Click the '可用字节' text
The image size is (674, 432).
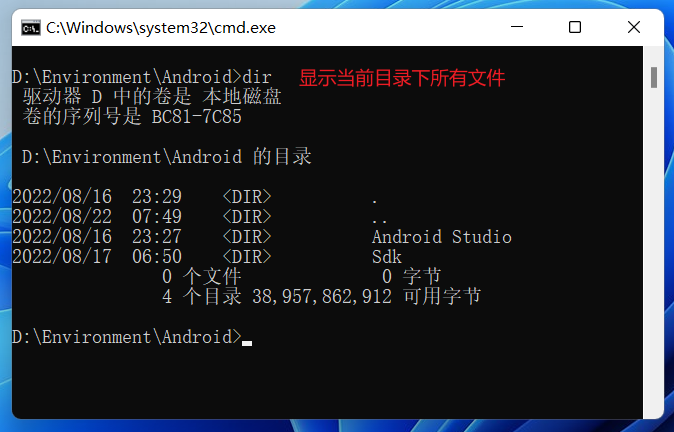(x=442, y=297)
